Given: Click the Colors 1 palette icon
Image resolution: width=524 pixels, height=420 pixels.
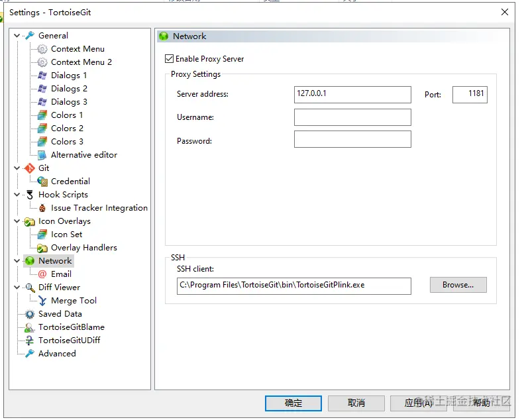Looking at the screenshot, I should click(x=42, y=115).
